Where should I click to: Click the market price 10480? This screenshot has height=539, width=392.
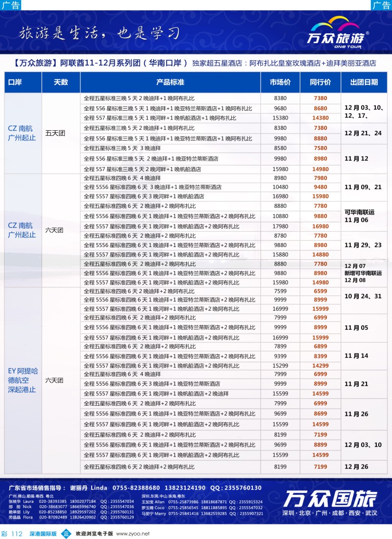click(x=280, y=187)
